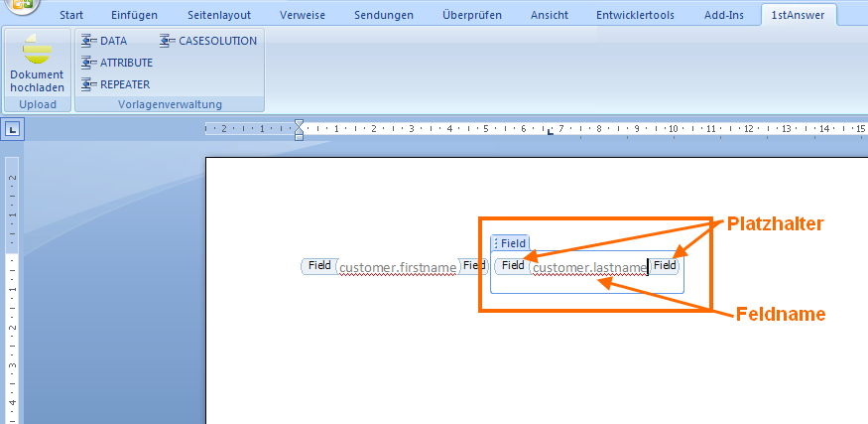This screenshot has height=424, width=868.
Task: Insert an ATTRIBUTE control
Action: [x=116, y=63]
